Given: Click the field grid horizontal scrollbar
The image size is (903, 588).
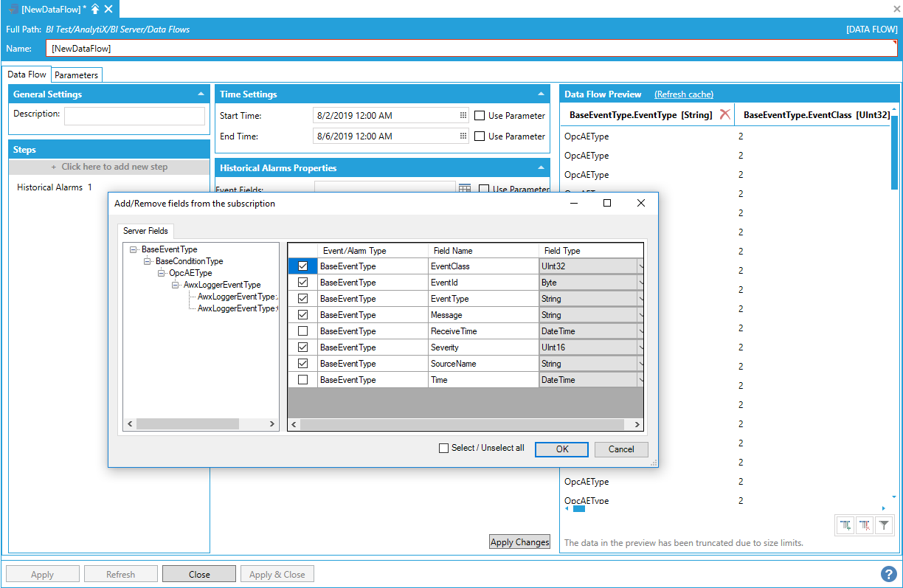Looking at the screenshot, I should [x=462, y=424].
